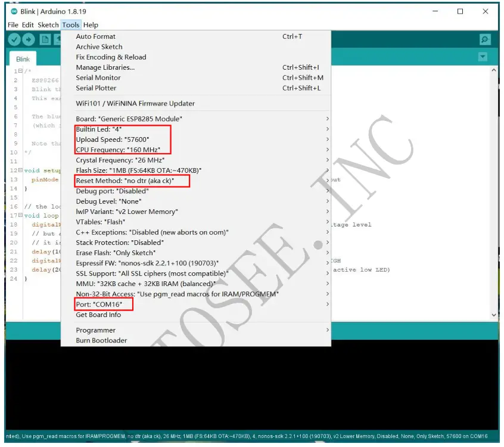
Task: Open the Help menu
Action: pos(91,24)
